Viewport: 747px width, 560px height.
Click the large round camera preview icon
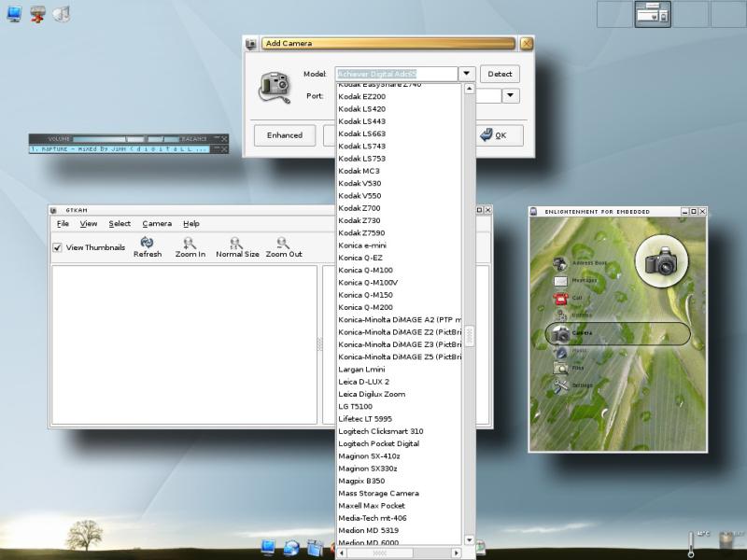pyautogui.click(x=662, y=260)
